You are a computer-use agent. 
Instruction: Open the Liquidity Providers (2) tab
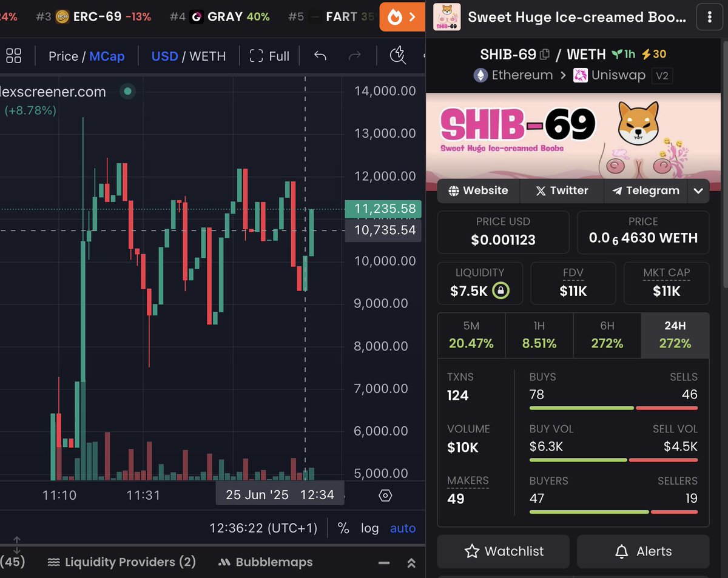[x=122, y=562]
